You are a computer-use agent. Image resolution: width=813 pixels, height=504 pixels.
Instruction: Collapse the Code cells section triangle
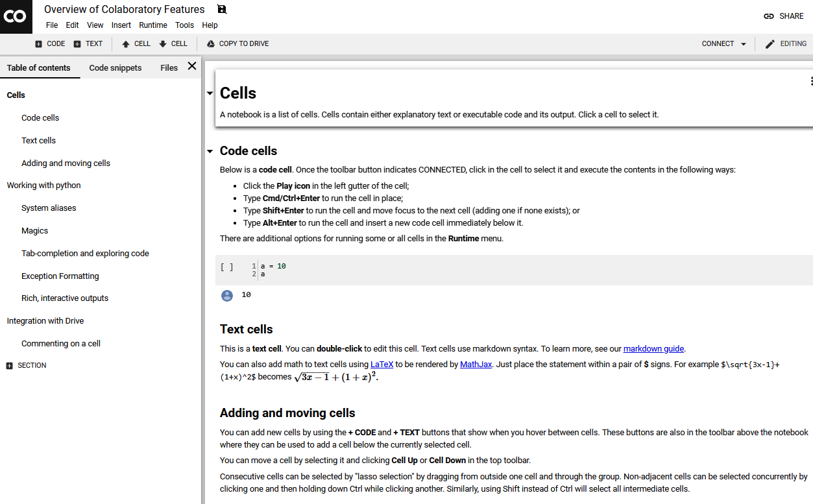tap(210, 151)
